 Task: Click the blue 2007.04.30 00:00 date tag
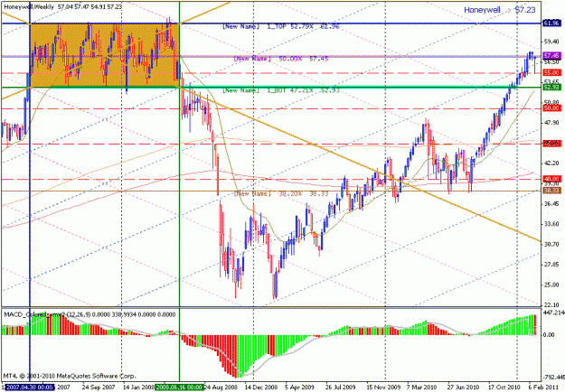point(29,387)
